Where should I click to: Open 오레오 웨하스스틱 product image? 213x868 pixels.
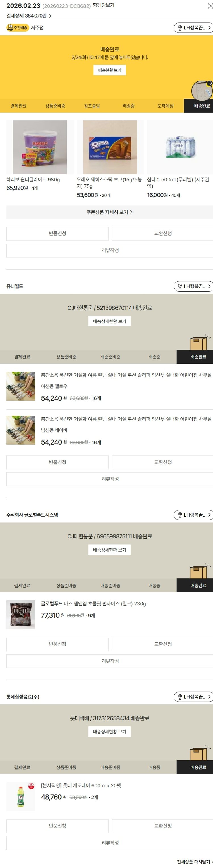pos(110,147)
